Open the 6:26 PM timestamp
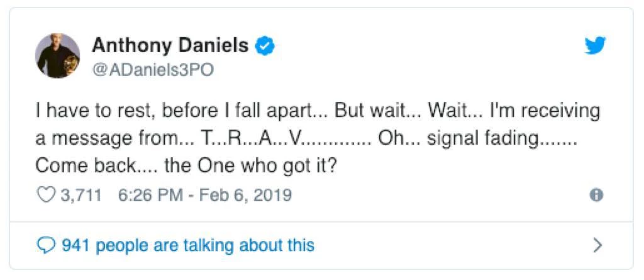 [x=150, y=194]
